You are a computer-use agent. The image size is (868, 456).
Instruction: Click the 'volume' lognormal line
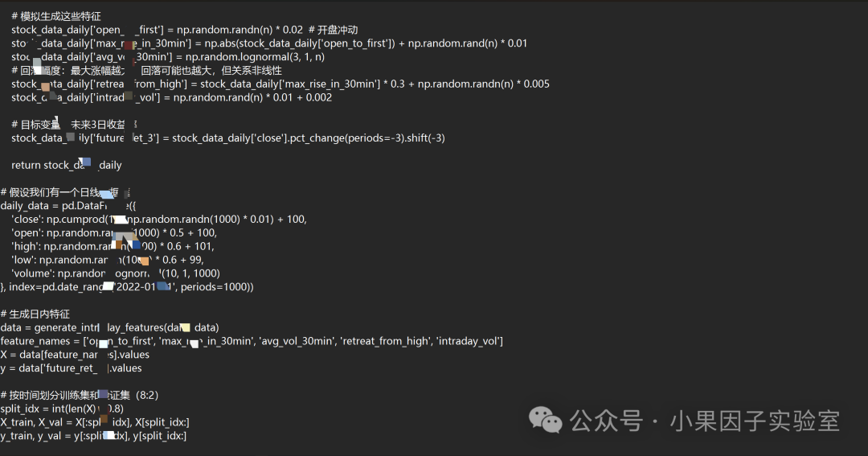116,273
